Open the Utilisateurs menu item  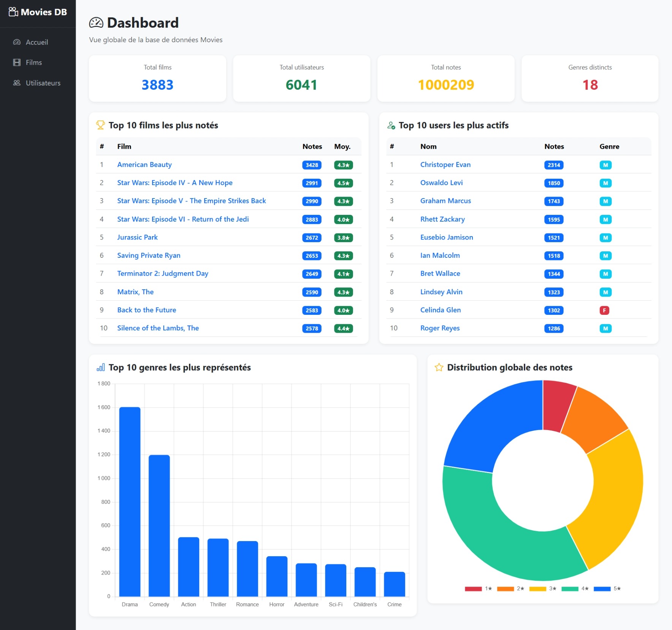(x=43, y=83)
